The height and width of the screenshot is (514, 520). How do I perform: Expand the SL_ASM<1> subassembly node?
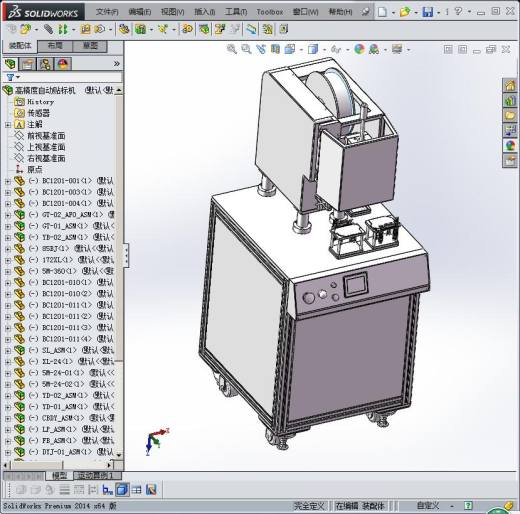[x=8, y=350]
